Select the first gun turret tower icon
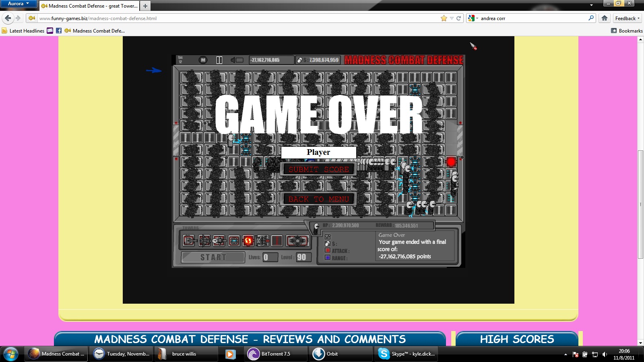Viewport: 644px width, 362px height. click(189, 241)
